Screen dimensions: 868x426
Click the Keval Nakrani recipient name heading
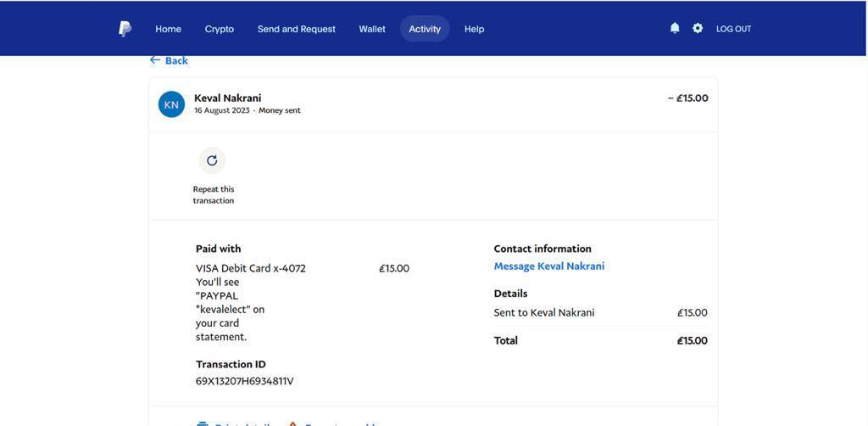point(227,98)
